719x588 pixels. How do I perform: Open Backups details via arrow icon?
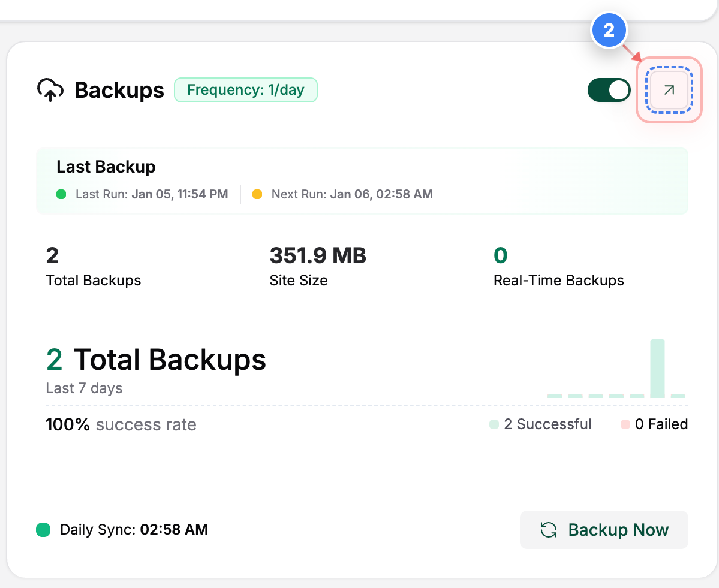coord(669,90)
